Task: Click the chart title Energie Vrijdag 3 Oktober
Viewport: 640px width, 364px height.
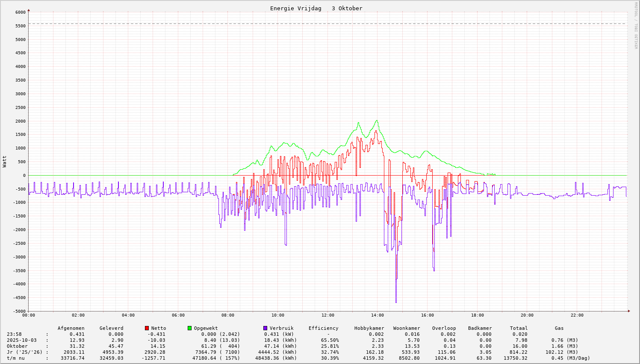Action: [x=316, y=9]
